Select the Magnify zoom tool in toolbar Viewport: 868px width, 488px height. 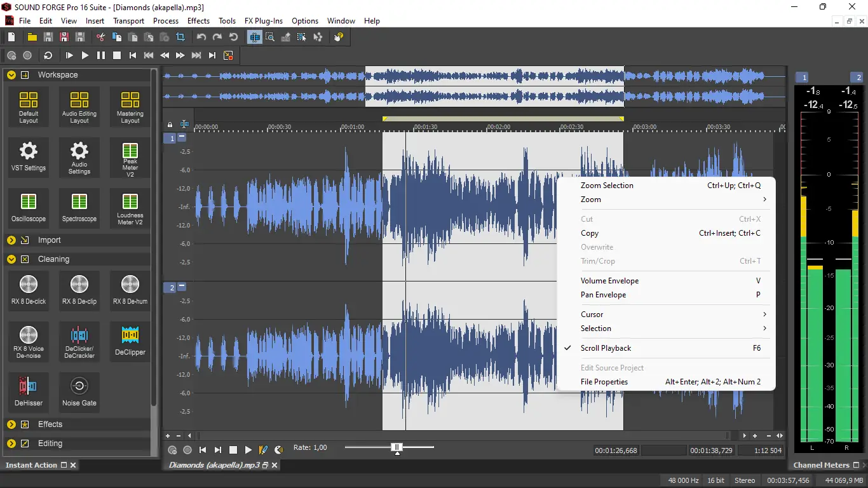tap(270, 37)
